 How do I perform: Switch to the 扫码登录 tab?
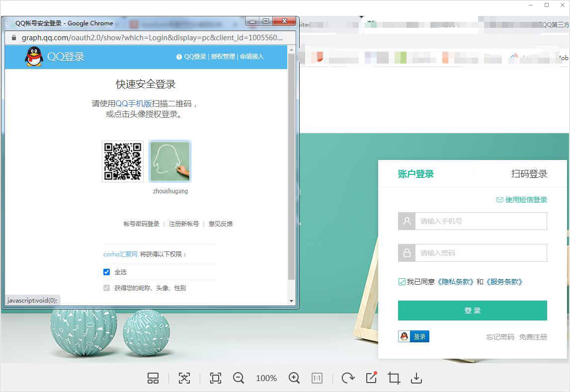529,174
